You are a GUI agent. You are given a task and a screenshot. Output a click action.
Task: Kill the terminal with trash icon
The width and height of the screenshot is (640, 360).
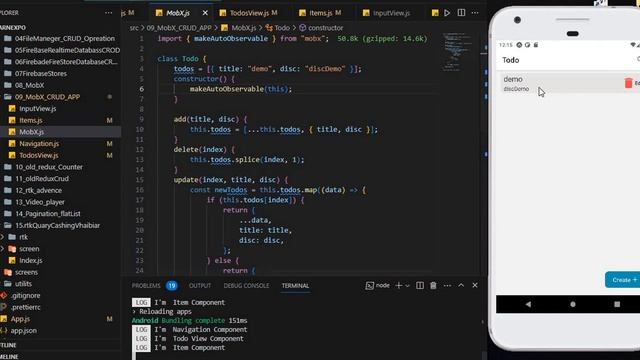(433, 286)
